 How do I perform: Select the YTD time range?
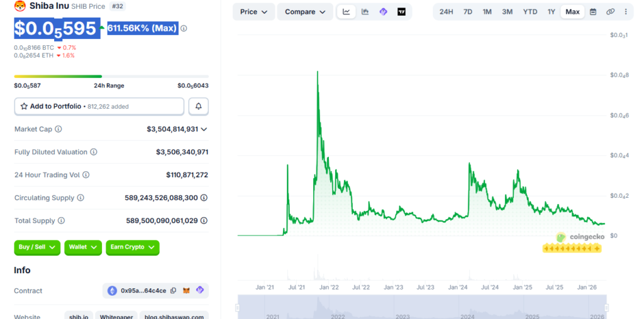coord(530,12)
